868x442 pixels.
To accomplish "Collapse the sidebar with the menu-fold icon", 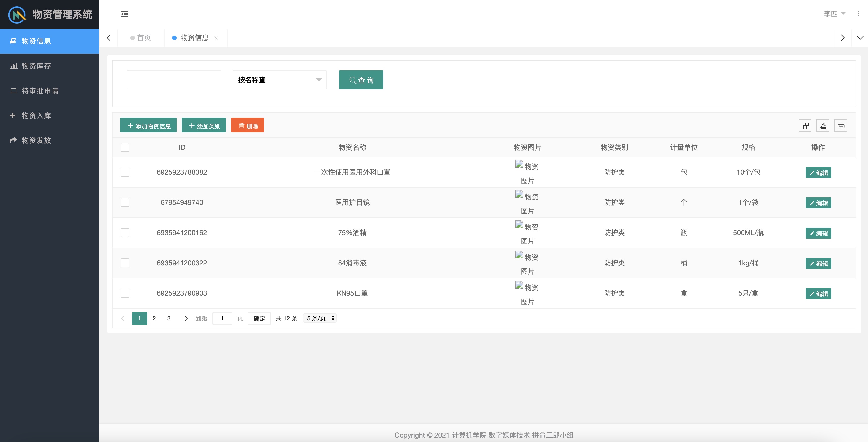I will point(124,14).
